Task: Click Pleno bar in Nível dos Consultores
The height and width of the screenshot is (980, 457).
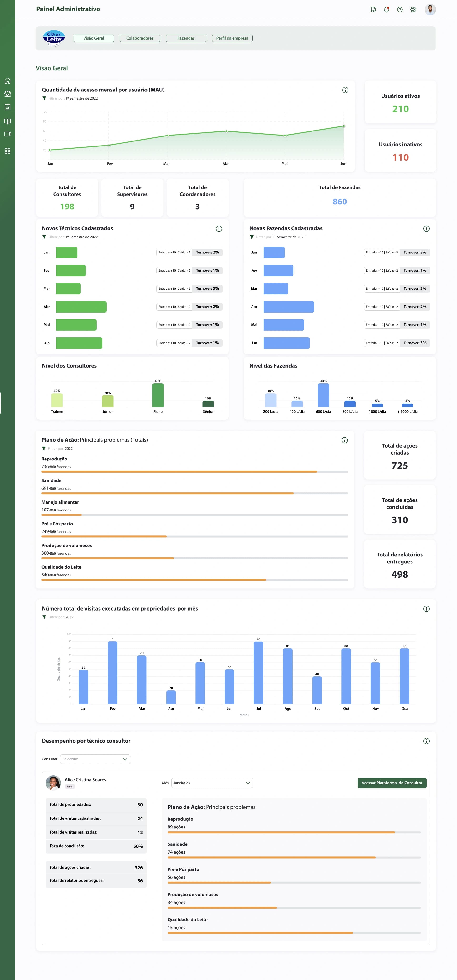Action: [158, 395]
